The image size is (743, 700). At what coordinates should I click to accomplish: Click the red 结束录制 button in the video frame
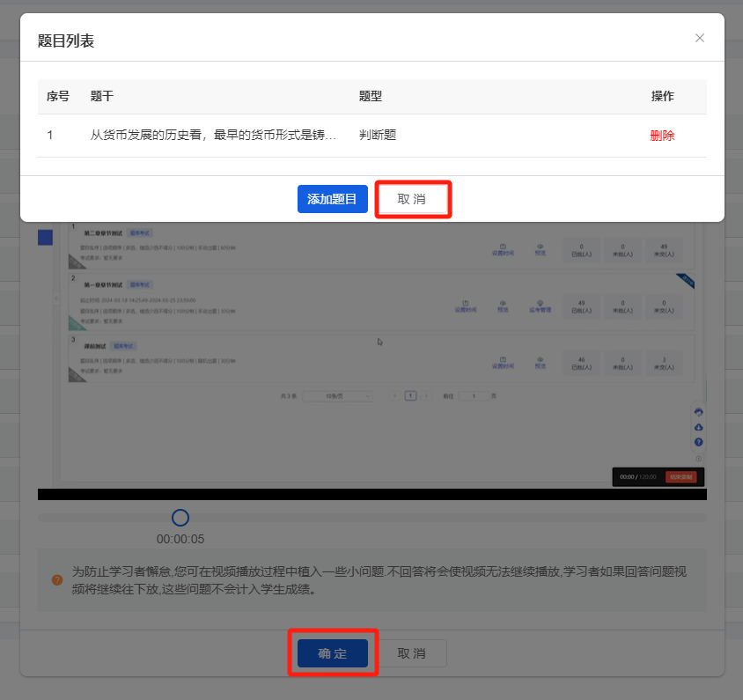[680, 476]
